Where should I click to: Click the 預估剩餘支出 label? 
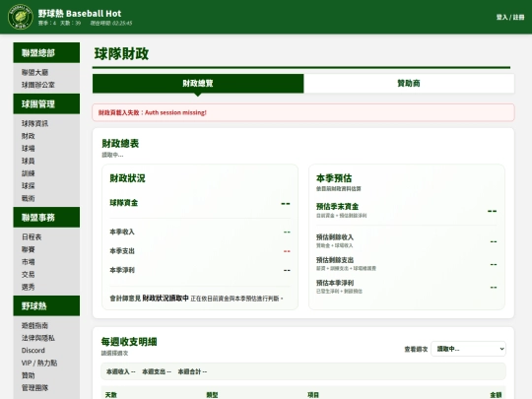[335, 260]
